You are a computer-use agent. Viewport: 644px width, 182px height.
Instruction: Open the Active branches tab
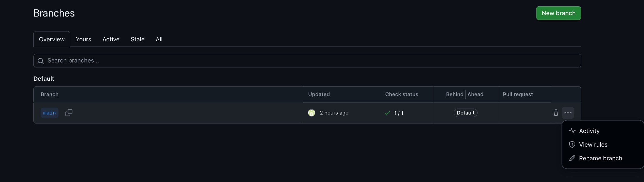pyautogui.click(x=111, y=39)
